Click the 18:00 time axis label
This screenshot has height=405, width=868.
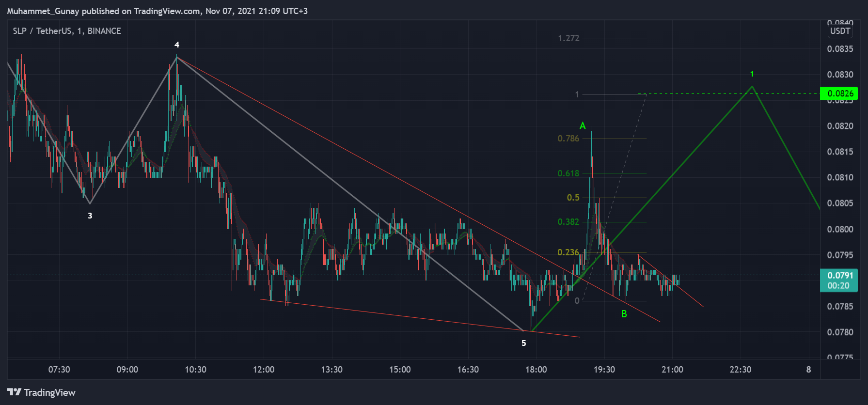click(x=536, y=370)
